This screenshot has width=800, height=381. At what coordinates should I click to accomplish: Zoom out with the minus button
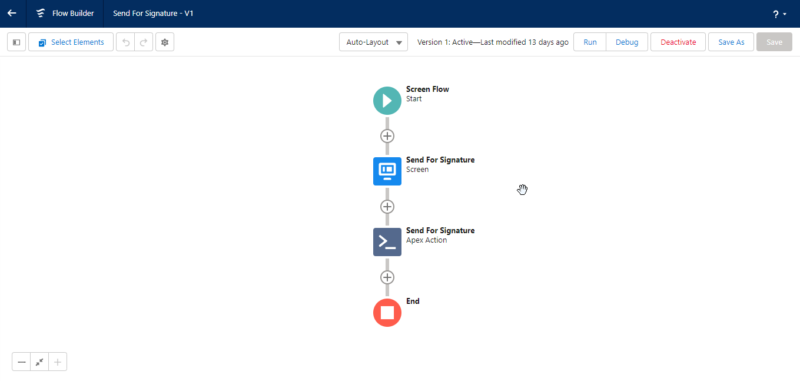point(21,362)
